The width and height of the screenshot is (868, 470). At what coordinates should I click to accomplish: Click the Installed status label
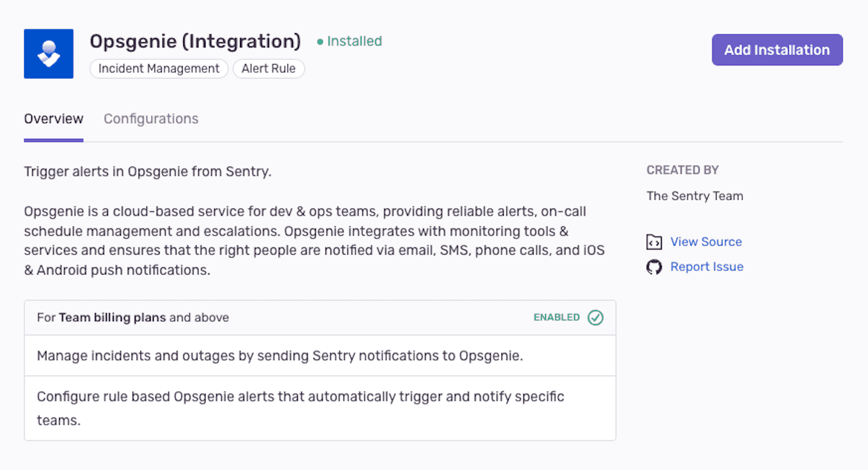point(354,42)
